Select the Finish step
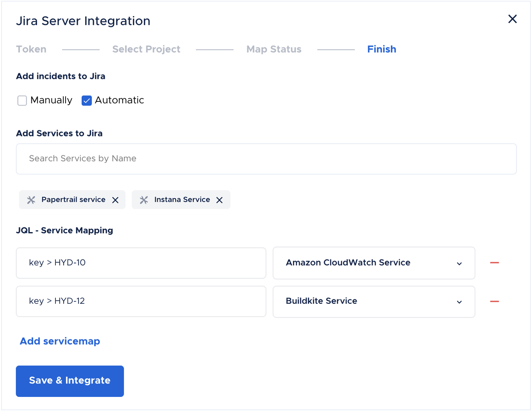Screen dimensions: 532x411 point(382,49)
